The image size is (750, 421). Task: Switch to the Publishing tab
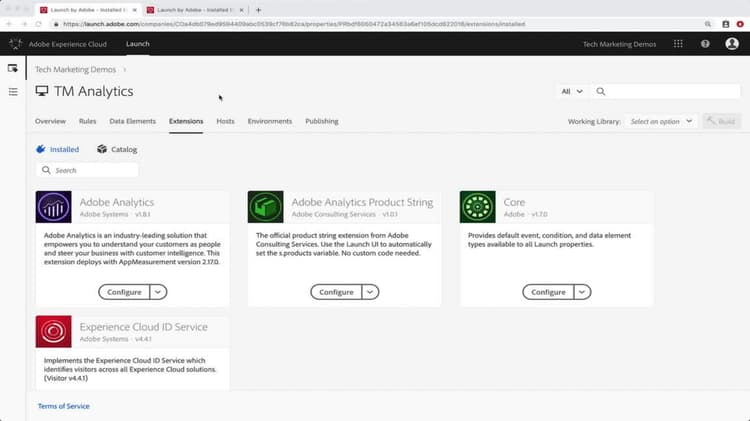click(x=322, y=122)
